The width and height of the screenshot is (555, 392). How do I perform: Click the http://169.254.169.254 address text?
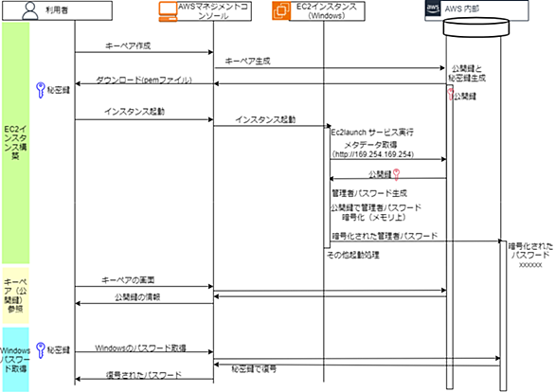373,154
